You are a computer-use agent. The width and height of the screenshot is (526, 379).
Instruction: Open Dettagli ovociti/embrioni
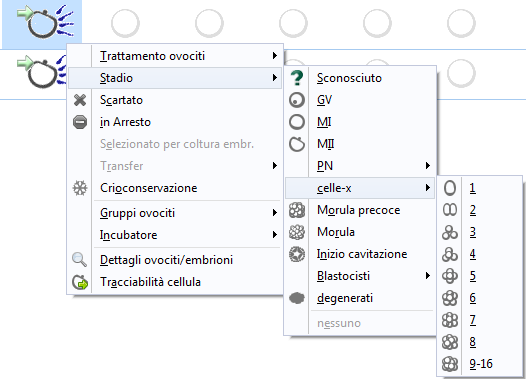pos(175,260)
